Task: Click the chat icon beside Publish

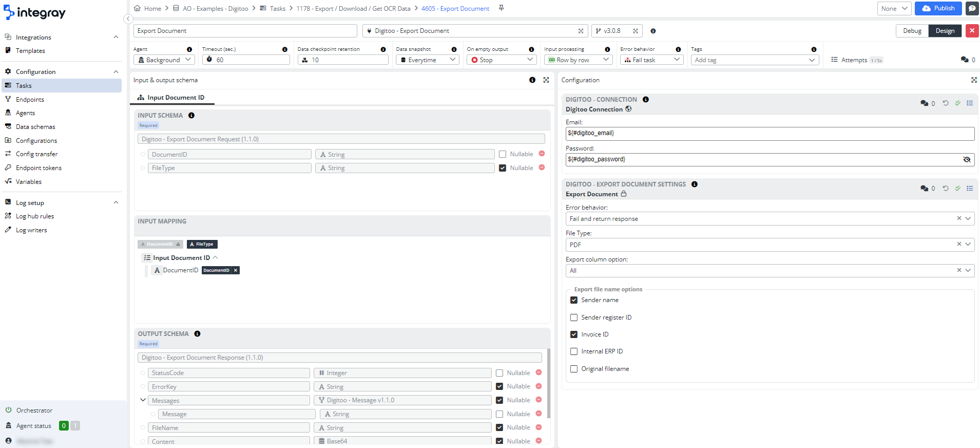Action: pos(972,8)
